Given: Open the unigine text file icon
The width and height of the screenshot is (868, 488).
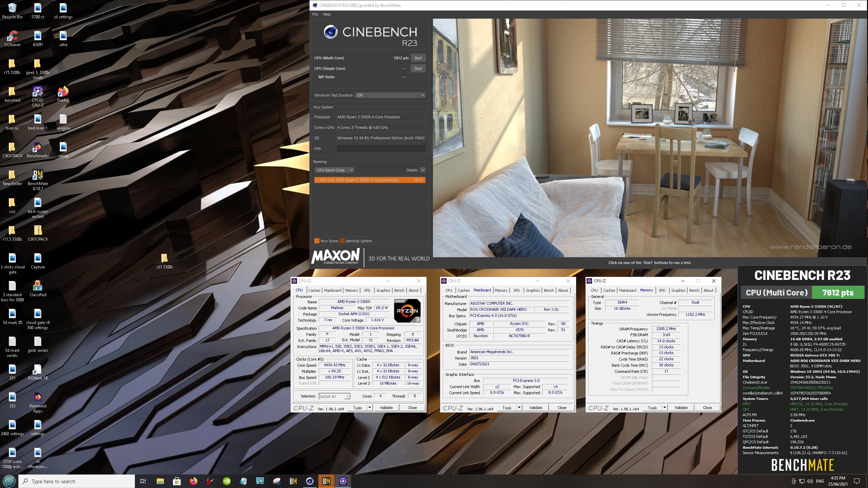Looking at the screenshot, I should click(63, 122).
